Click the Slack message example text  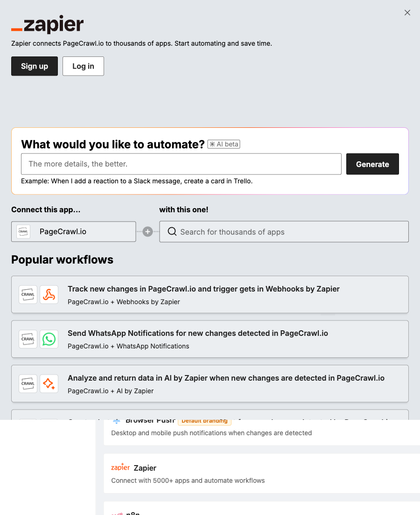click(137, 181)
